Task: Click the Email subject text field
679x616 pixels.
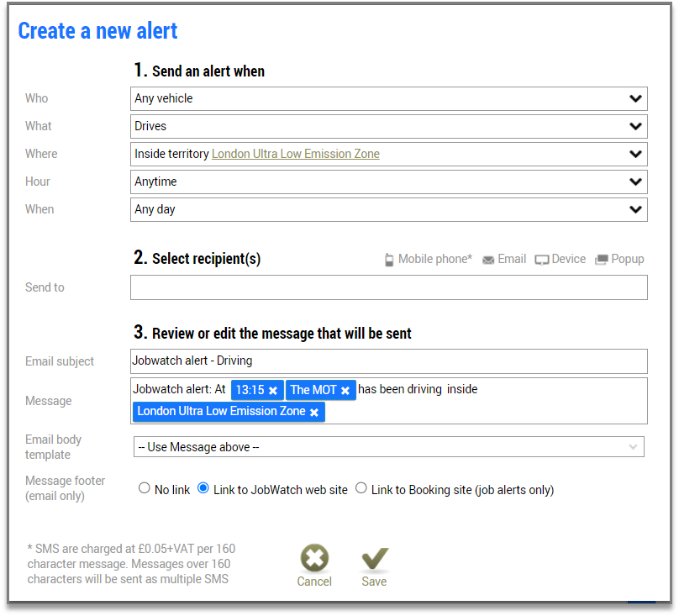Action: pos(388,361)
